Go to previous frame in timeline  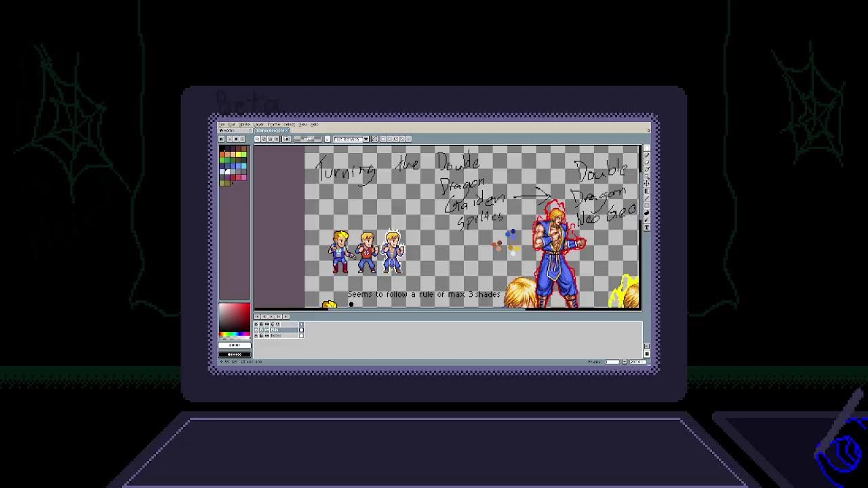pos(264,317)
